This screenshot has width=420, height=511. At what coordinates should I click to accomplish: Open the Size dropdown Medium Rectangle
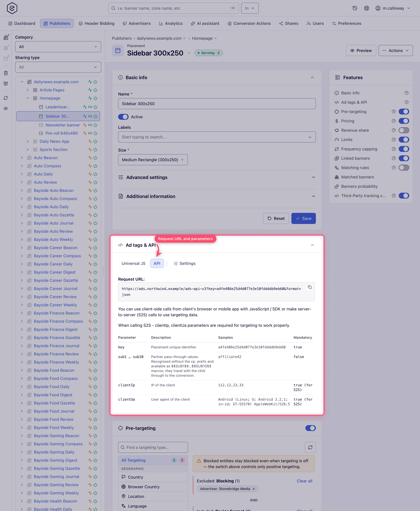153,160
